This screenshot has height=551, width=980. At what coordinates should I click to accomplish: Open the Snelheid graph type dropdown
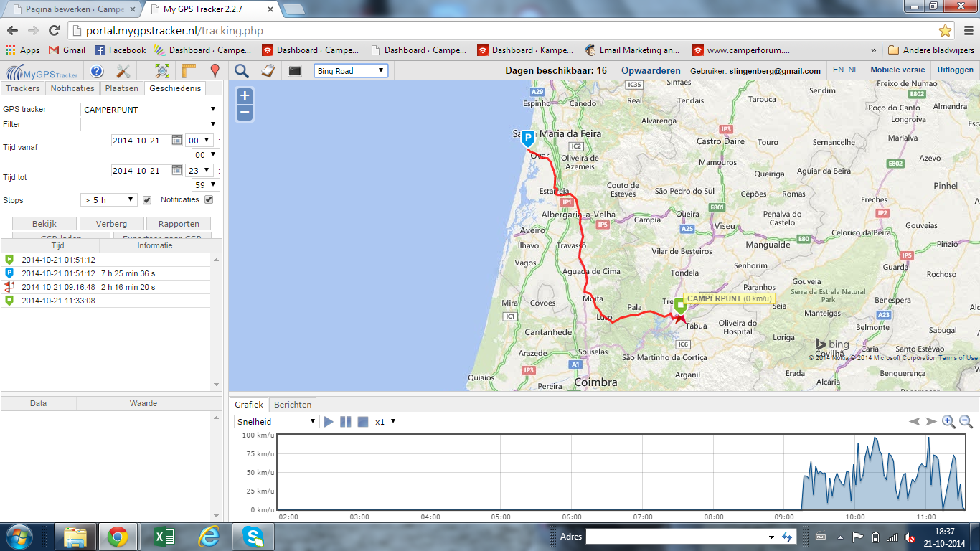tap(276, 422)
